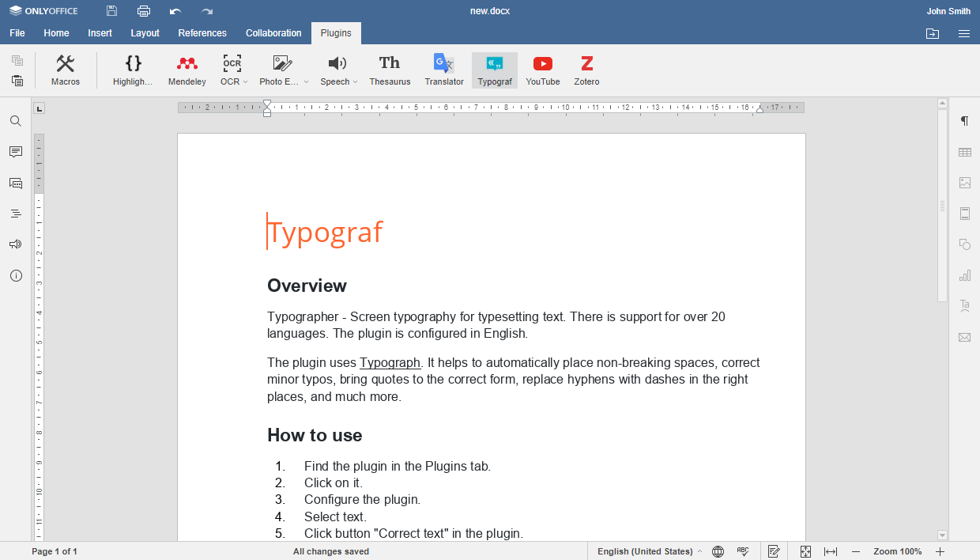Open the Zotero plugin
This screenshot has width=980, height=560.
point(586,70)
